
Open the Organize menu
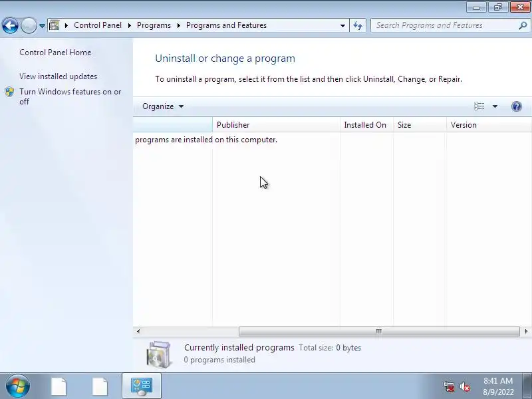(163, 106)
